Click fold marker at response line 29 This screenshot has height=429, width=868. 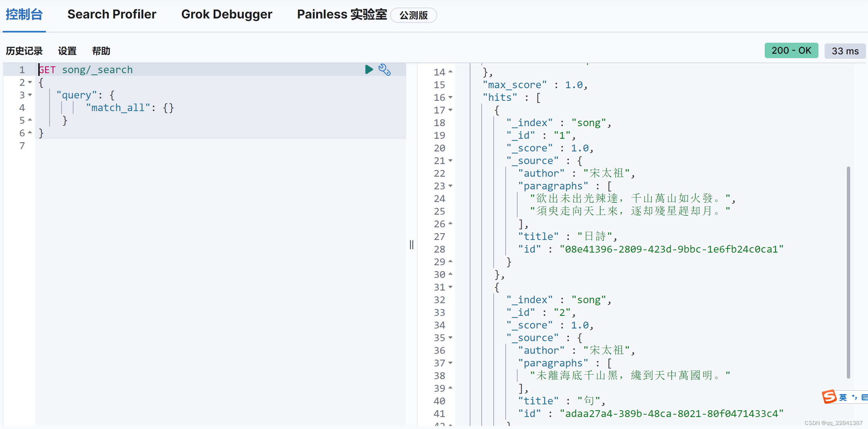pos(451,262)
